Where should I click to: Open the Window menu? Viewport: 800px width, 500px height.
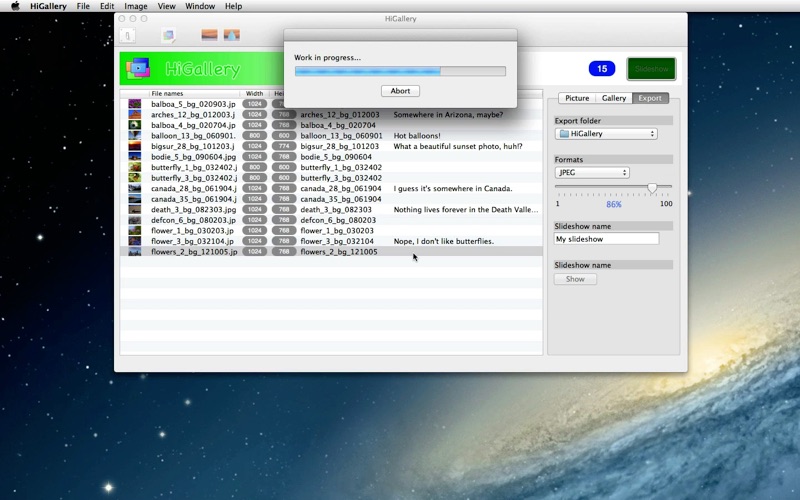pos(200,6)
